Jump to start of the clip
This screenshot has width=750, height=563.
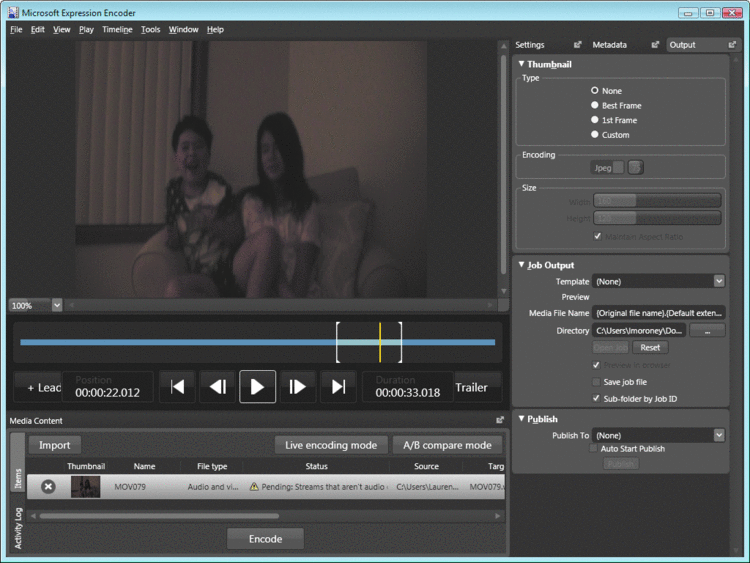point(177,386)
